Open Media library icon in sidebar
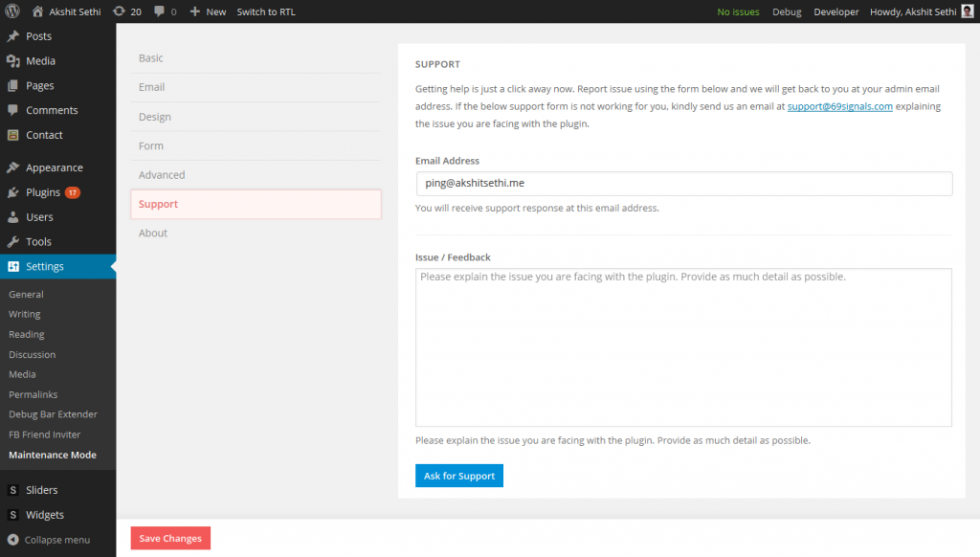Screen dimensions: 980x557 [x=13, y=60]
